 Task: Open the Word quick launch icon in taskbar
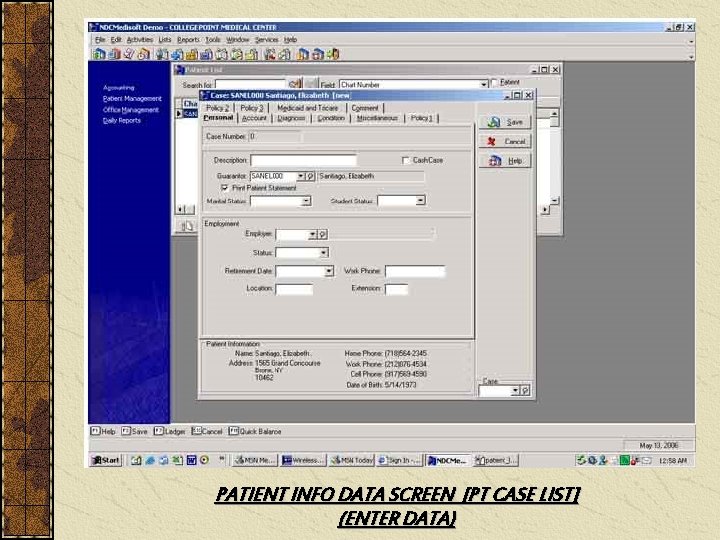point(191,460)
